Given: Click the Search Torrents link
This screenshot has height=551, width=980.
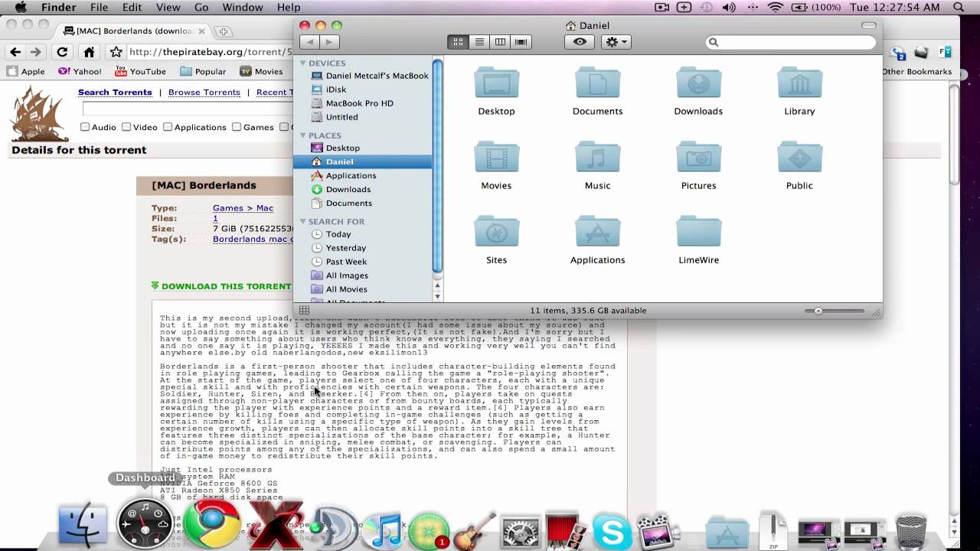Looking at the screenshot, I should (x=115, y=93).
